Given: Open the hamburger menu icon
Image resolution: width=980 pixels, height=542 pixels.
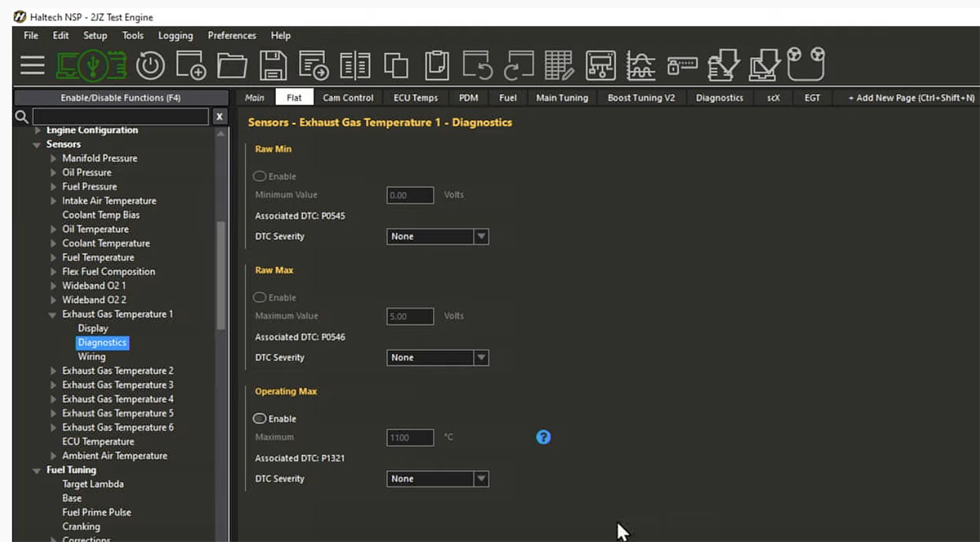Looking at the screenshot, I should [x=33, y=65].
